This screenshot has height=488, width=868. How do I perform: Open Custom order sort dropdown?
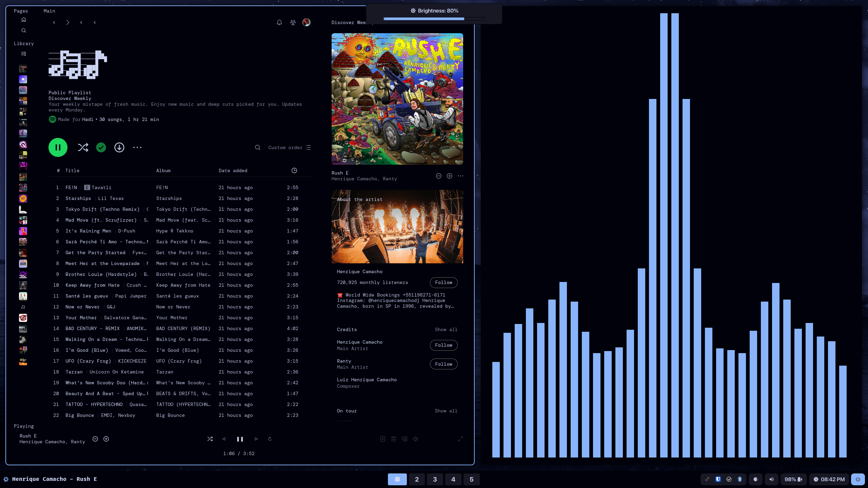click(x=289, y=147)
